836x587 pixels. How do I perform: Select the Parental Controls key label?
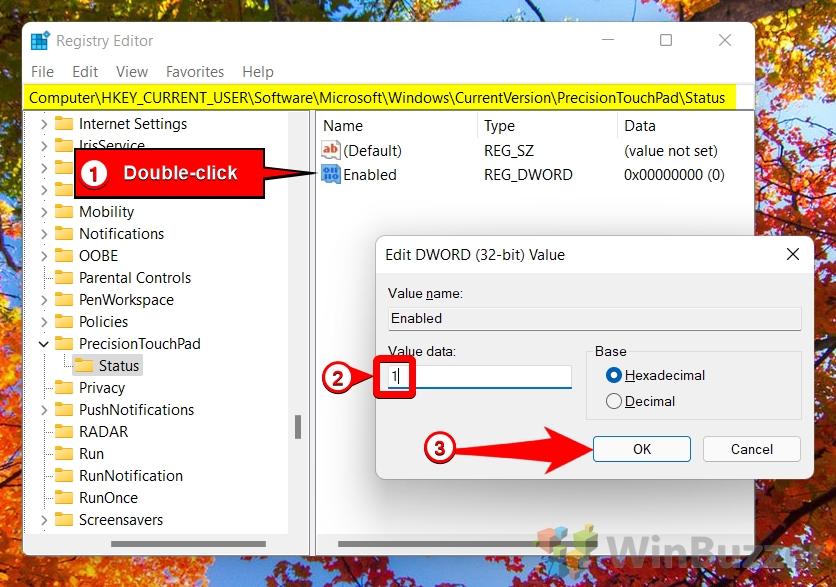tap(135, 278)
